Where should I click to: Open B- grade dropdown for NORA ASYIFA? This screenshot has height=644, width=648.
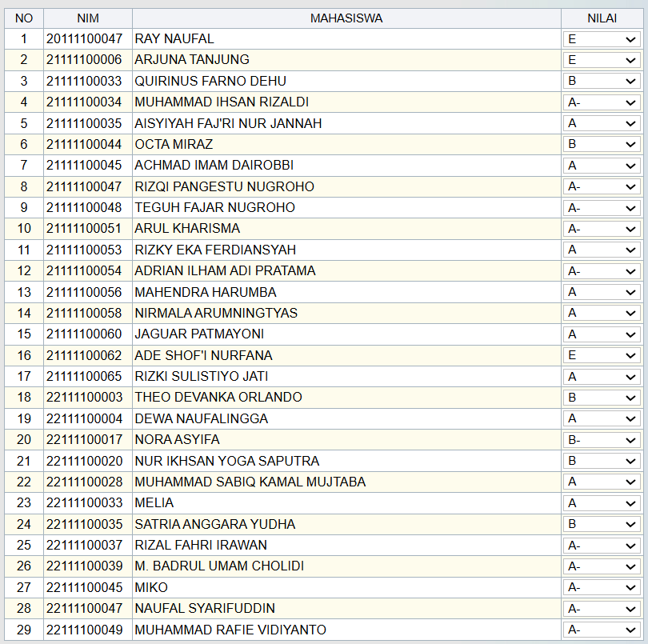(602, 440)
